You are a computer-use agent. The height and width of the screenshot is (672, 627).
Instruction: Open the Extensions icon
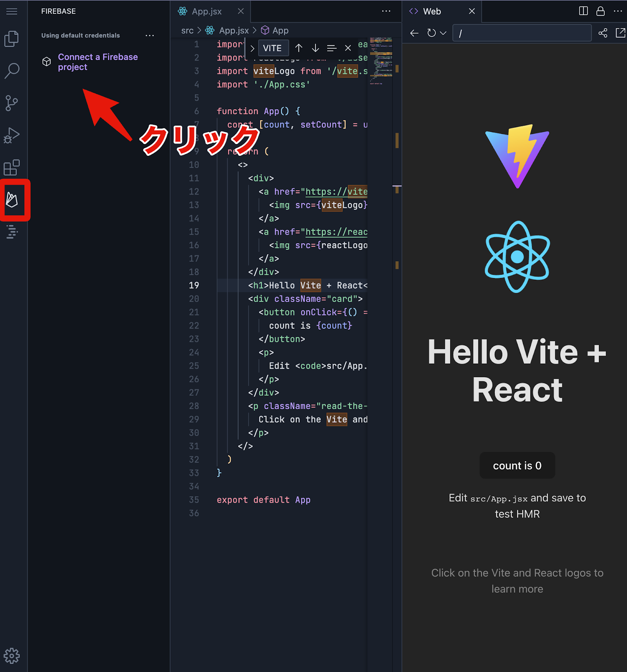pos(12,168)
